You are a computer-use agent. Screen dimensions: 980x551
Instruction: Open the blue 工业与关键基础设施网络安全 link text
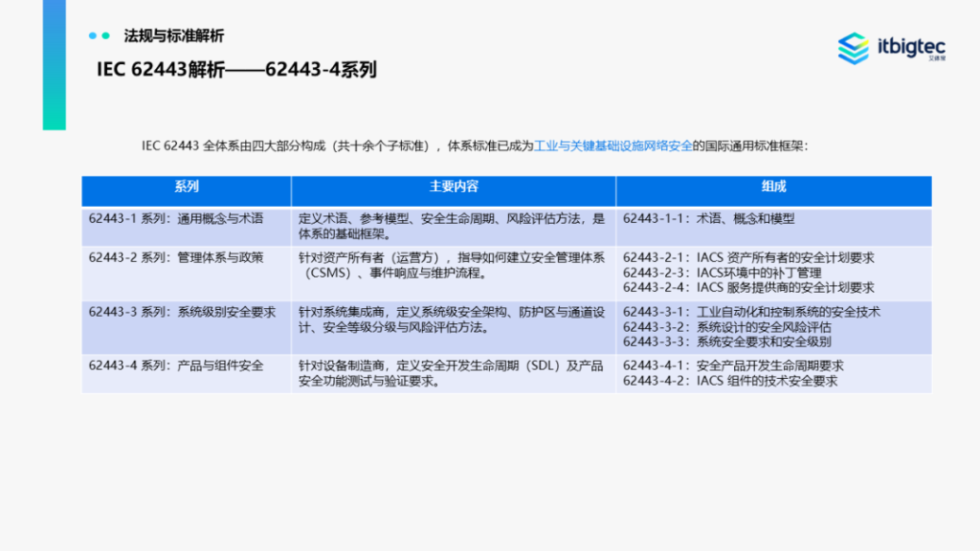coord(612,146)
